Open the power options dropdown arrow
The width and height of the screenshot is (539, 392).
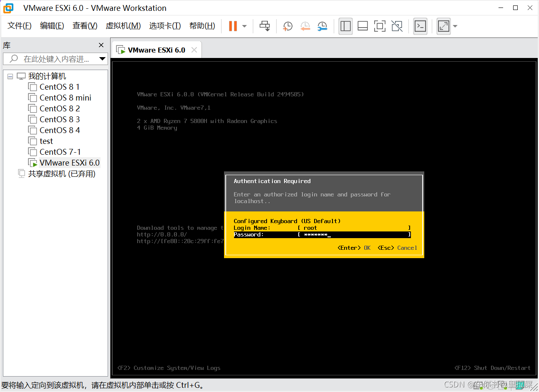[x=244, y=26]
